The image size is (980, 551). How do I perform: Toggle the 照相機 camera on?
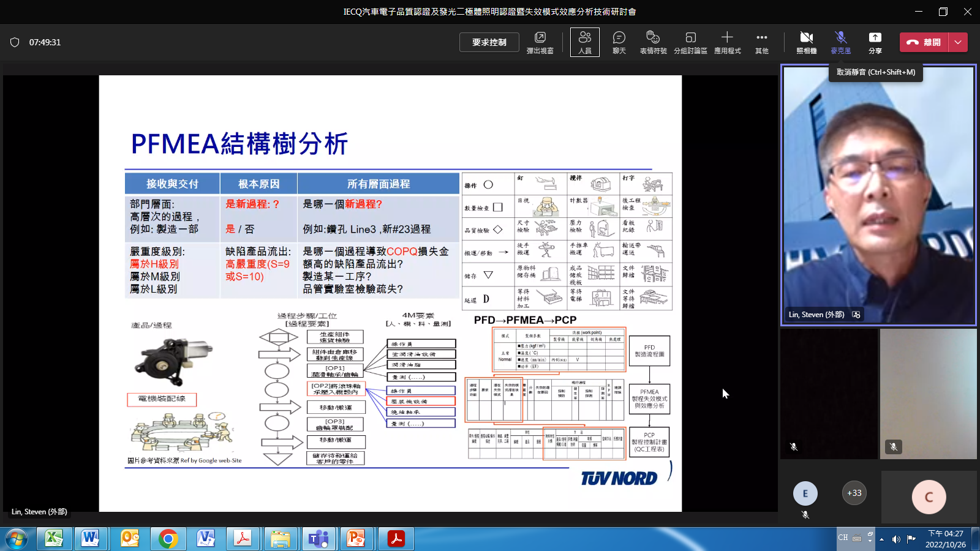pyautogui.click(x=807, y=42)
